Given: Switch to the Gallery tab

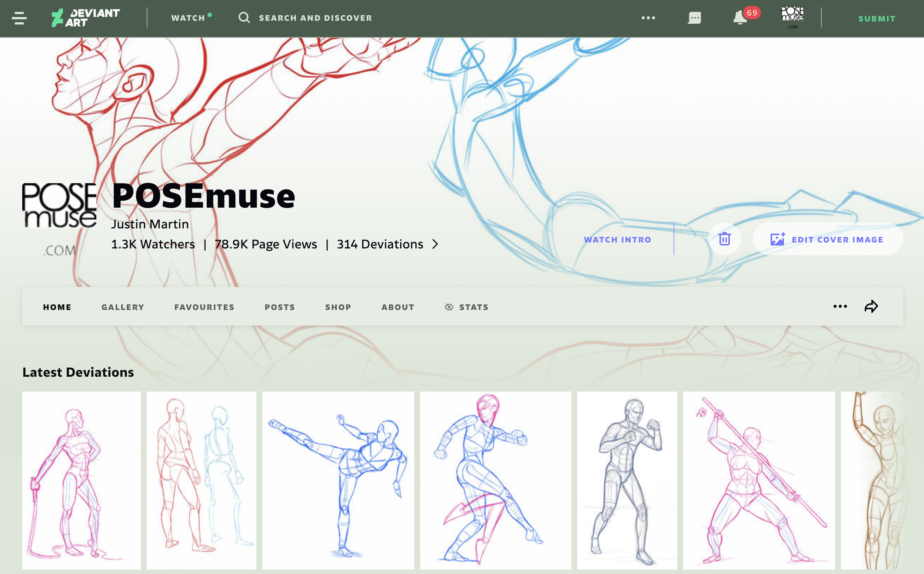Looking at the screenshot, I should pyautogui.click(x=123, y=307).
